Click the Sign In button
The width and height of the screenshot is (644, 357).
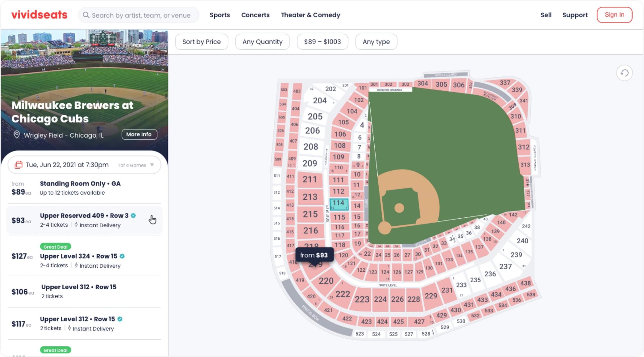(614, 15)
